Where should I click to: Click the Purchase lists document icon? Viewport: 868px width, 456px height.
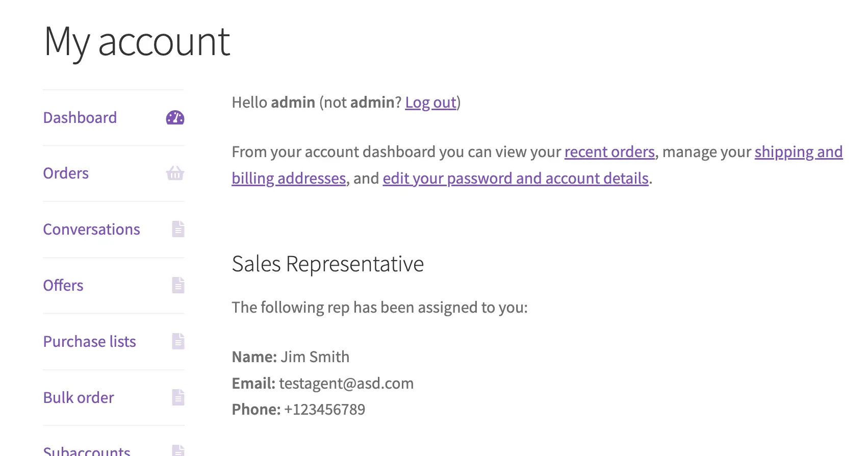178,341
